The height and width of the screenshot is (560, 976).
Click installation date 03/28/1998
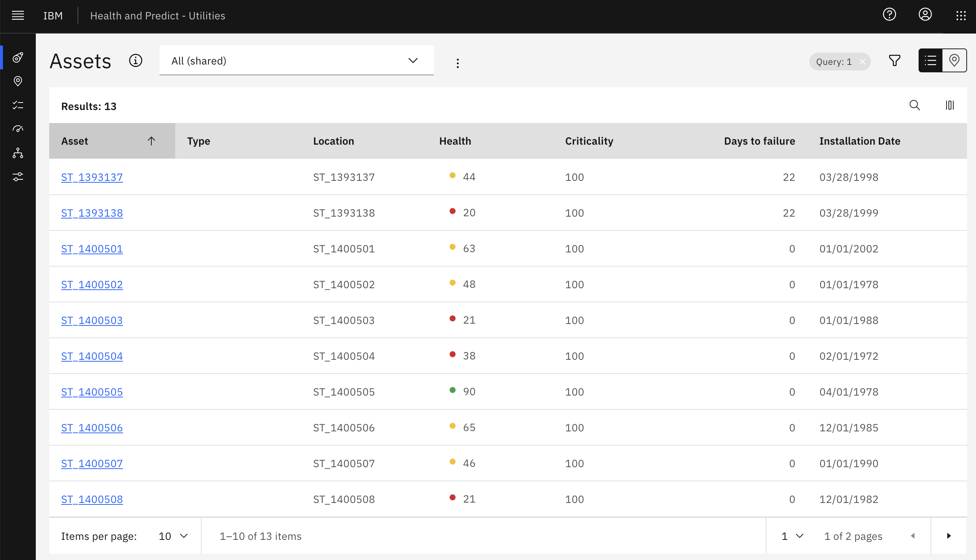pos(849,177)
